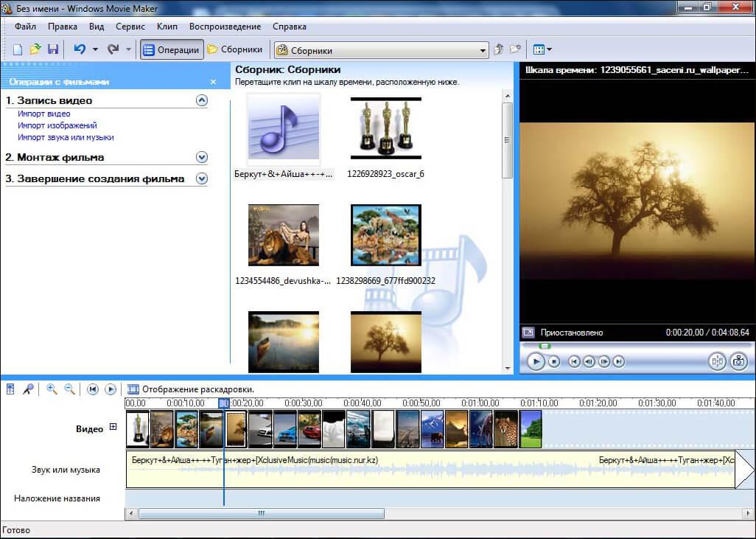Open the undo history dropdown arrow
Screen dimensions: 756x539
pos(95,49)
